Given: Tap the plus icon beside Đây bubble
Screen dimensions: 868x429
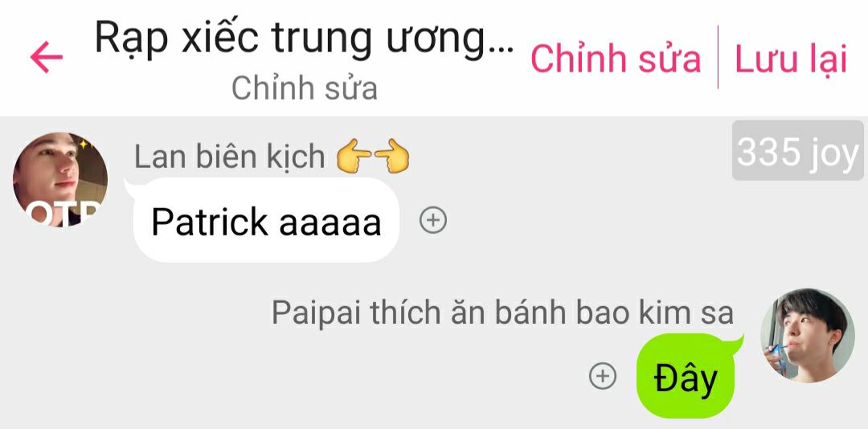Looking at the screenshot, I should point(602,377).
